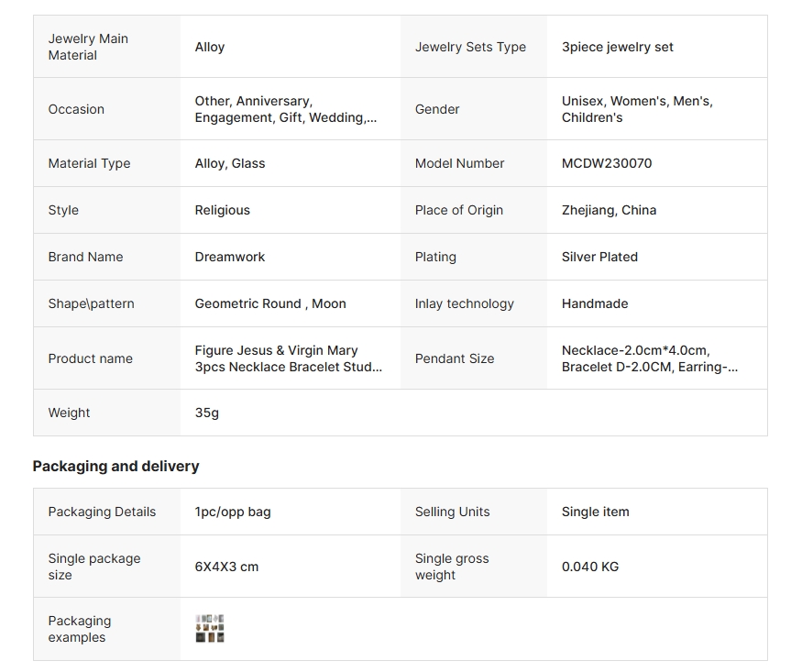Click the Packaging and delivery heading
Image resolution: width=802 pixels, height=672 pixels.
[x=115, y=466]
